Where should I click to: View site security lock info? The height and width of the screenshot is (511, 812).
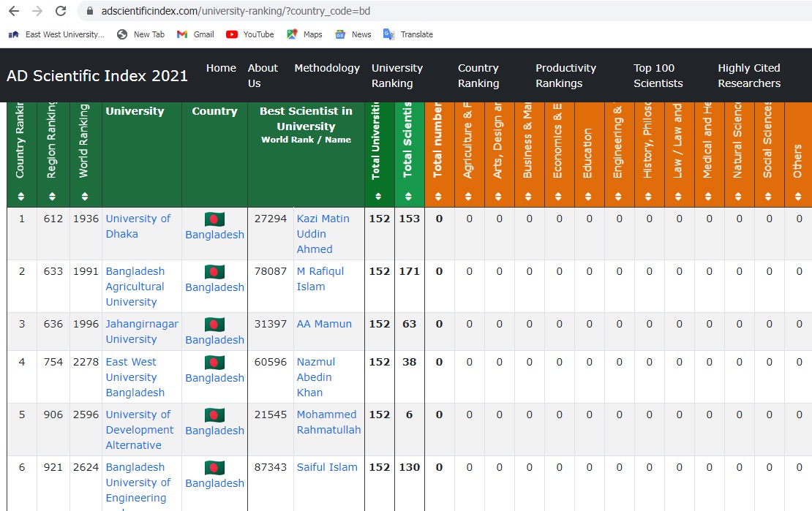90,11
